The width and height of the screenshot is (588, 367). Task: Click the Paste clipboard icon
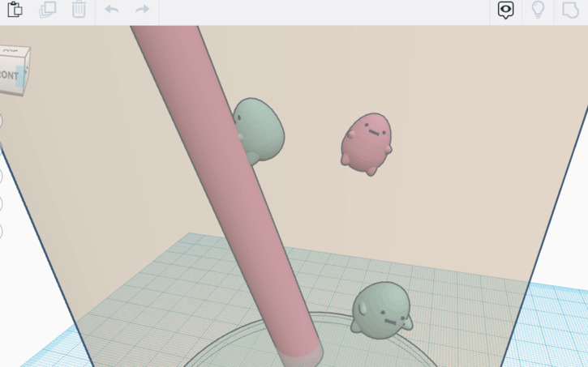[x=15, y=10]
